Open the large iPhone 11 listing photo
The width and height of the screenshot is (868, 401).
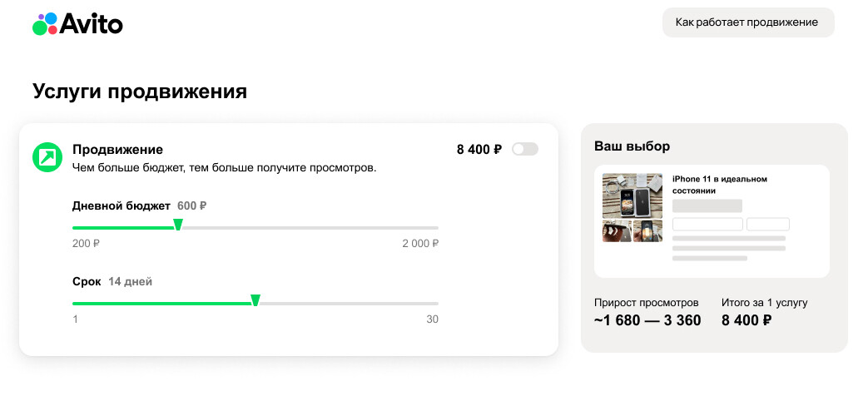point(632,196)
